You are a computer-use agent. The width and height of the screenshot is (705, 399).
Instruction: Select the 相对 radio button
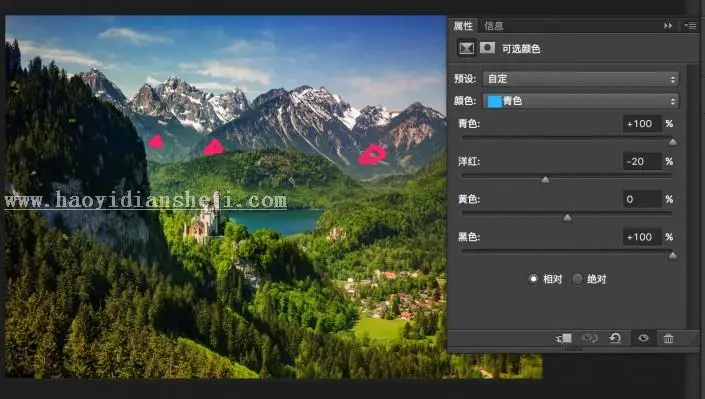pyautogui.click(x=533, y=279)
